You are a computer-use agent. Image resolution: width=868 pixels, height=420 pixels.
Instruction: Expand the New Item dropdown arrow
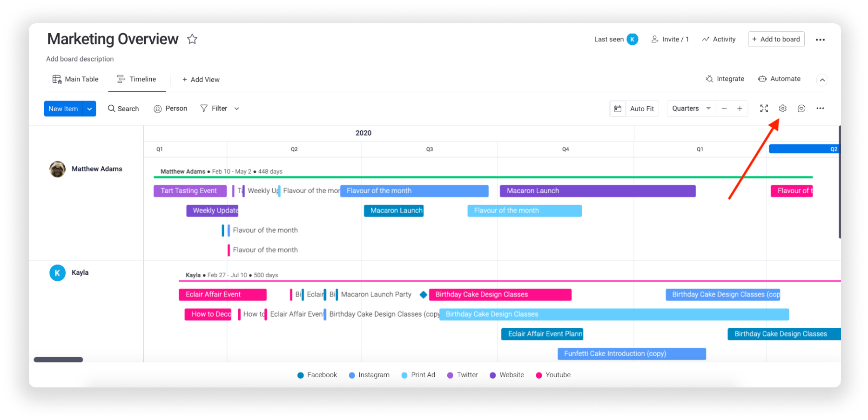click(x=89, y=108)
